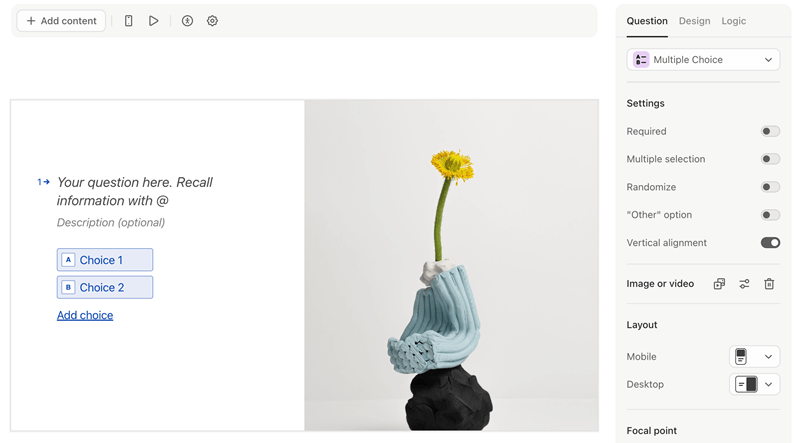Toggle the Randomize switch
This screenshot has width=800, height=443.
770,187
